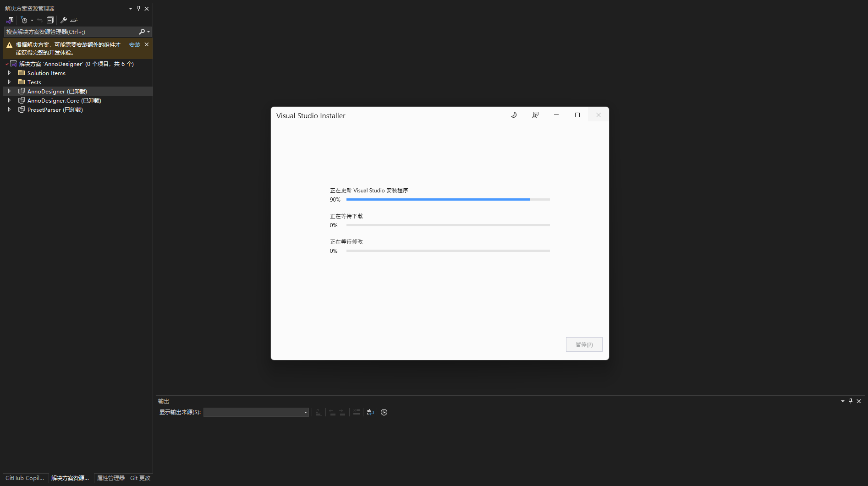Screen dimensions: 868x486
Task: Click the find message in code icon
Action: point(319,412)
